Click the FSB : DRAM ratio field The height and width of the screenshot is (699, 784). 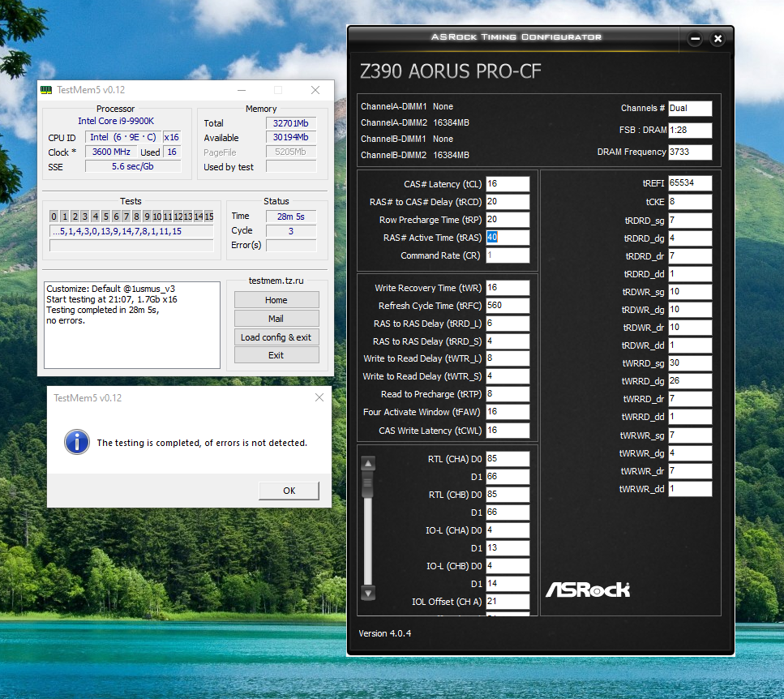coord(690,130)
